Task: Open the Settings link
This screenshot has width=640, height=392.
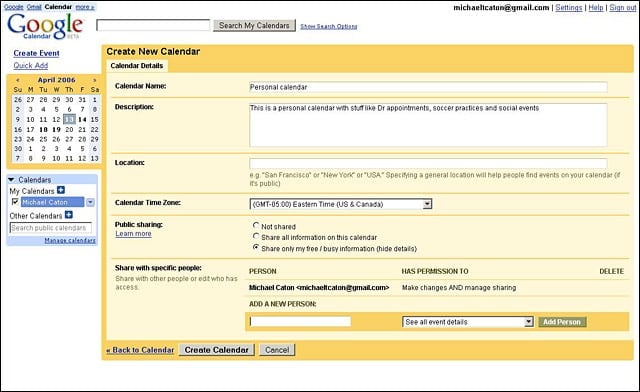Action: pos(569,7)
